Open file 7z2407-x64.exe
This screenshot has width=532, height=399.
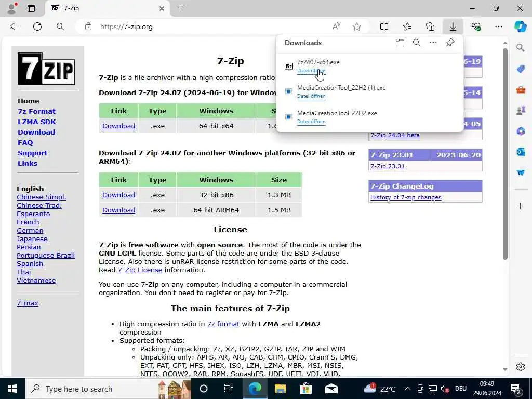tap(311, 71)
